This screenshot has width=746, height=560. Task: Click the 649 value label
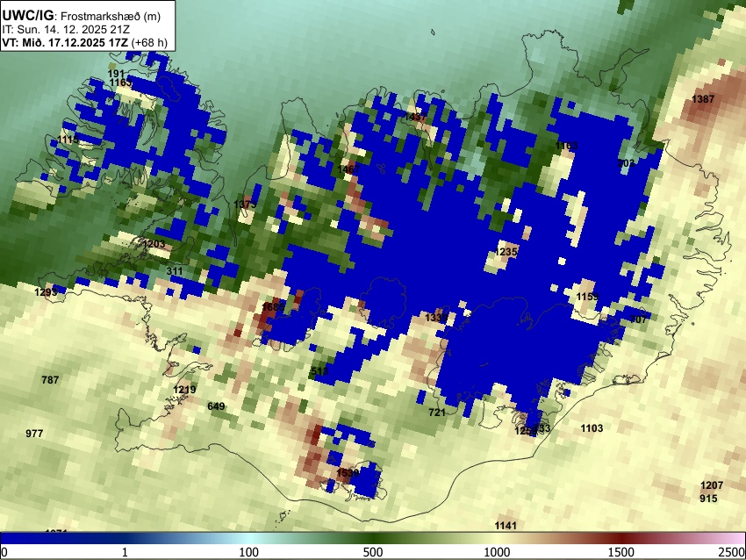pos(216,406)
